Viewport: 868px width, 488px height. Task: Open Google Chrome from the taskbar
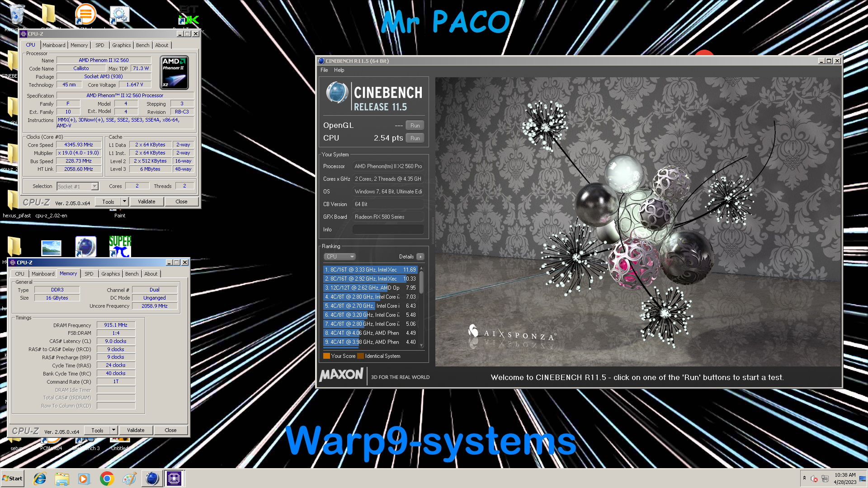pos(107,479)
